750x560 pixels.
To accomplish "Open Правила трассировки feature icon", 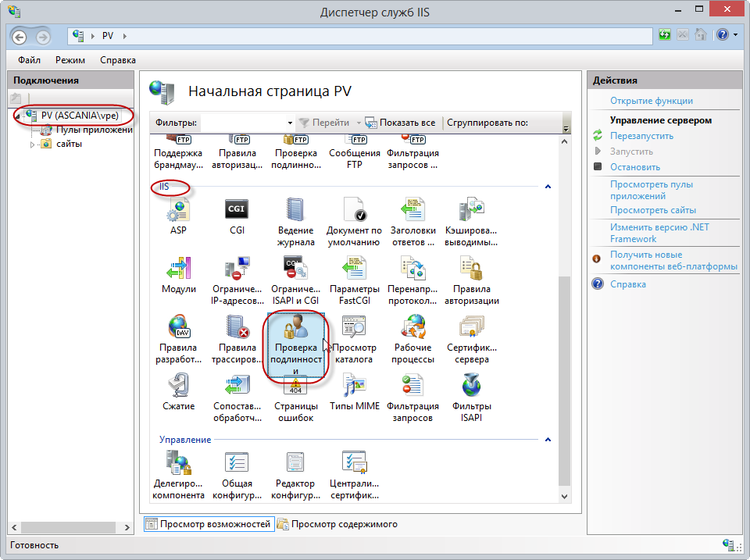I will pos(237,339).
